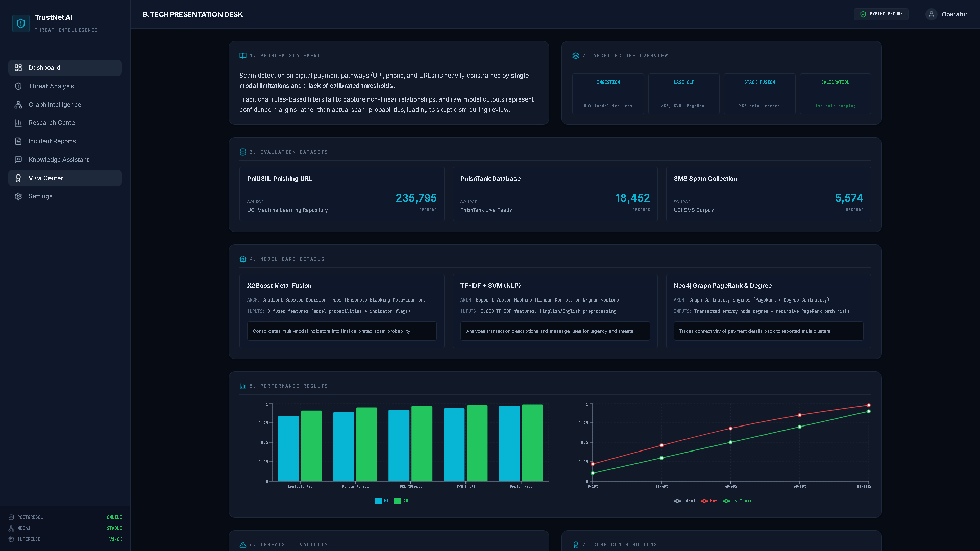
Task: Open the Dashboard menu item
Action: click(x=65, y=68)
